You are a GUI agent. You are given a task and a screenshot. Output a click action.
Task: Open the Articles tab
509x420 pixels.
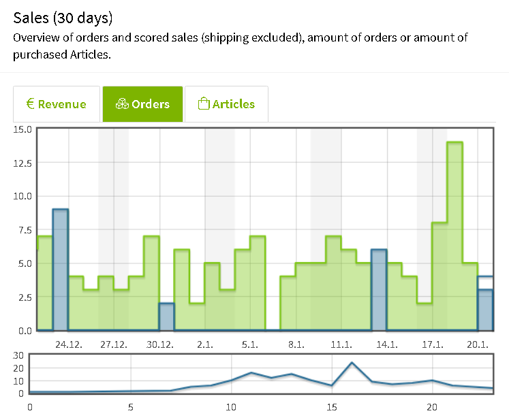(226, 104)
